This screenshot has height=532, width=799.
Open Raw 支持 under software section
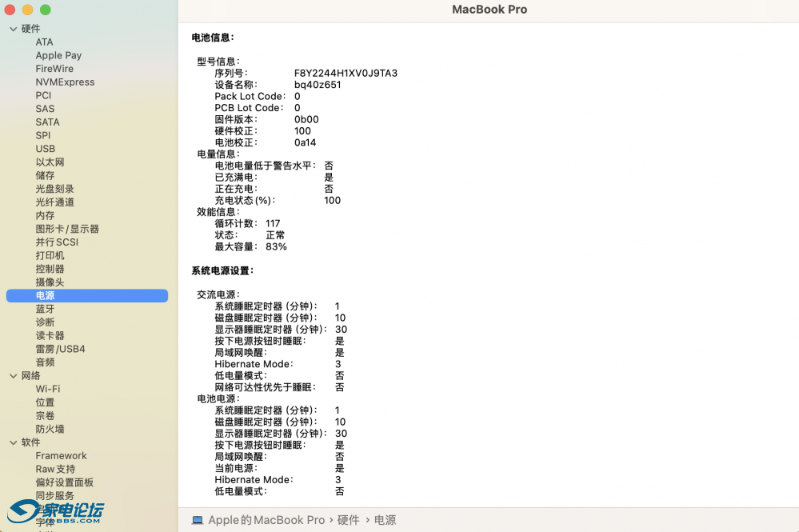pyautogui.click(x=55, y=469)
